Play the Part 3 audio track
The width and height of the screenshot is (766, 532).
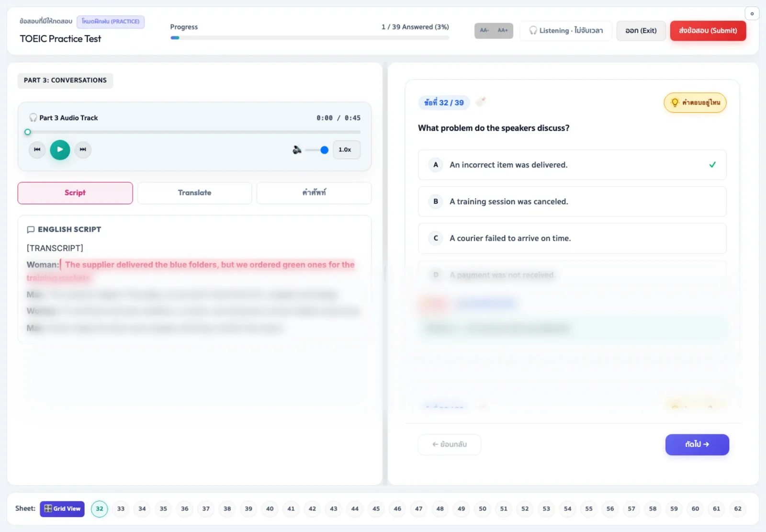(60, 149)
